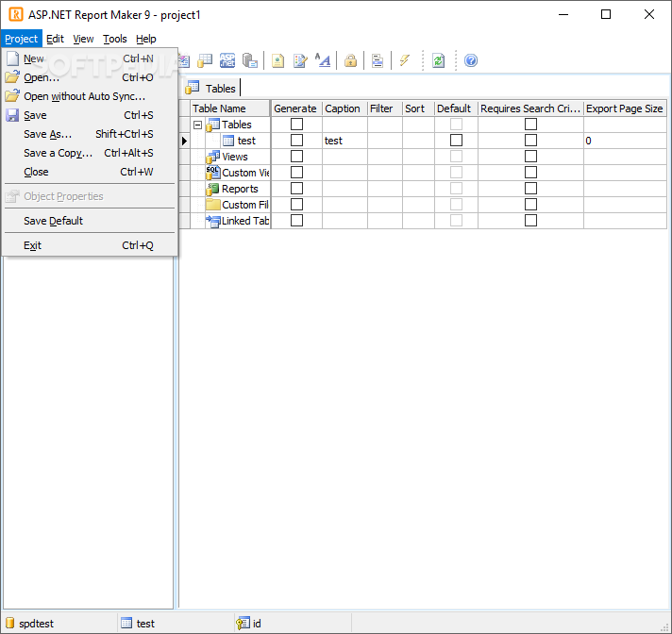Choose Exit in the Project menu

click(90, 245)
